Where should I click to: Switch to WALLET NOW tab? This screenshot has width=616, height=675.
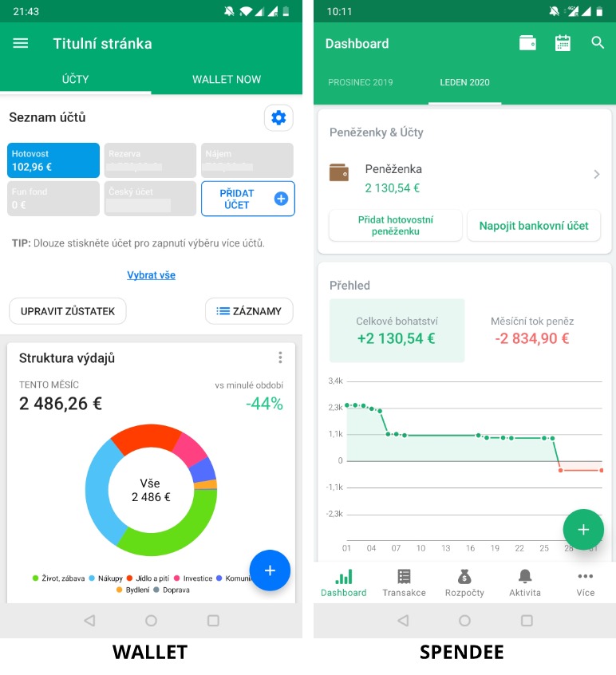tap(227, 79)
